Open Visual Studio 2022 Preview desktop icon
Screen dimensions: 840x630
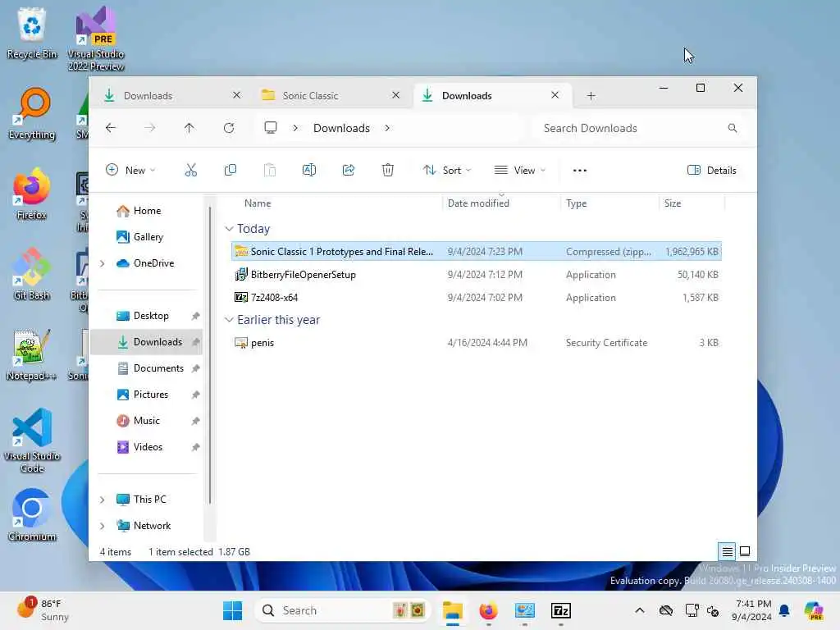click(x=96, y=39)
